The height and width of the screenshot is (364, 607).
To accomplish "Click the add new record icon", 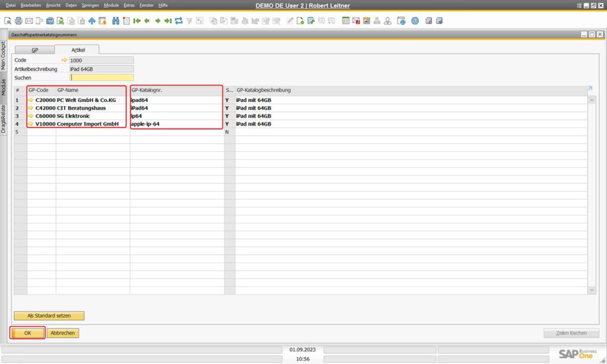I will 126,21.
